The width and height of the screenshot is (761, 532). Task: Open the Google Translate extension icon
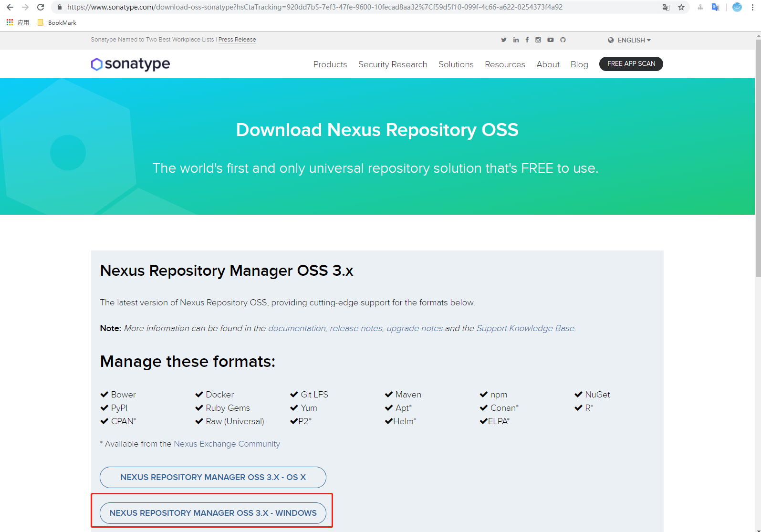715,7
